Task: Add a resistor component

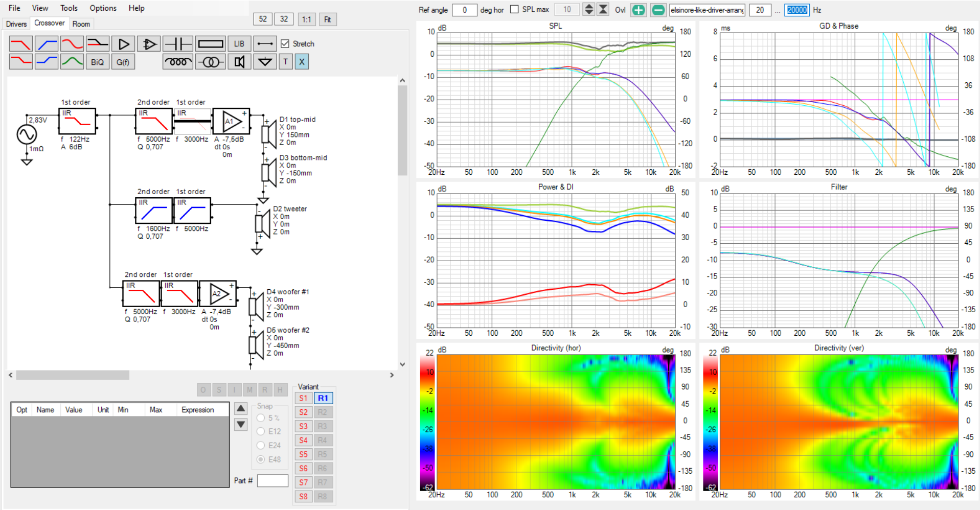Action: coord(210,44)
